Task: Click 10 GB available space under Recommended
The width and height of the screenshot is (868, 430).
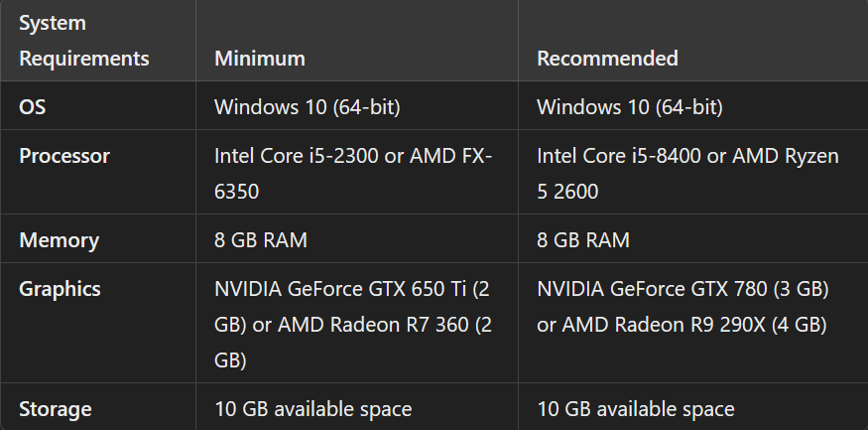Action: pyautogui.click(x=635, y=408)
